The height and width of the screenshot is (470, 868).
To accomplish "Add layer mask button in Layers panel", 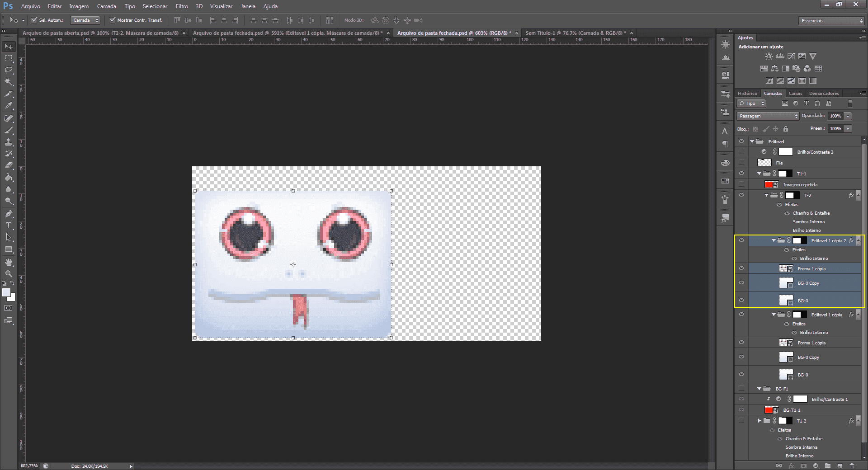I will pyautogui.click(x=803, y=466).
